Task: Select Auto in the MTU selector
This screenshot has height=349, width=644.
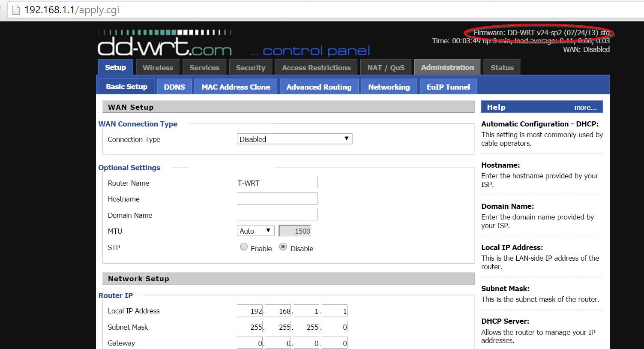Action: click(255, 231)
